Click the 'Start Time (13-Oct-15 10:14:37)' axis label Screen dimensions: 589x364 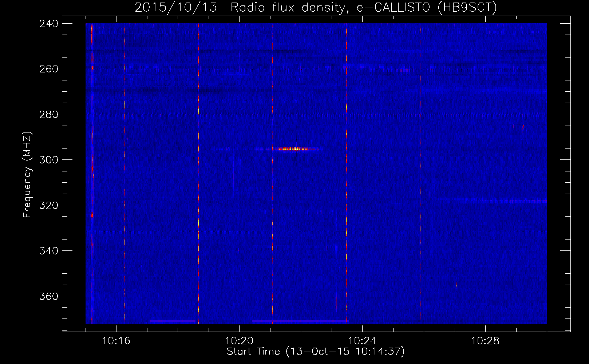point(316,352)
